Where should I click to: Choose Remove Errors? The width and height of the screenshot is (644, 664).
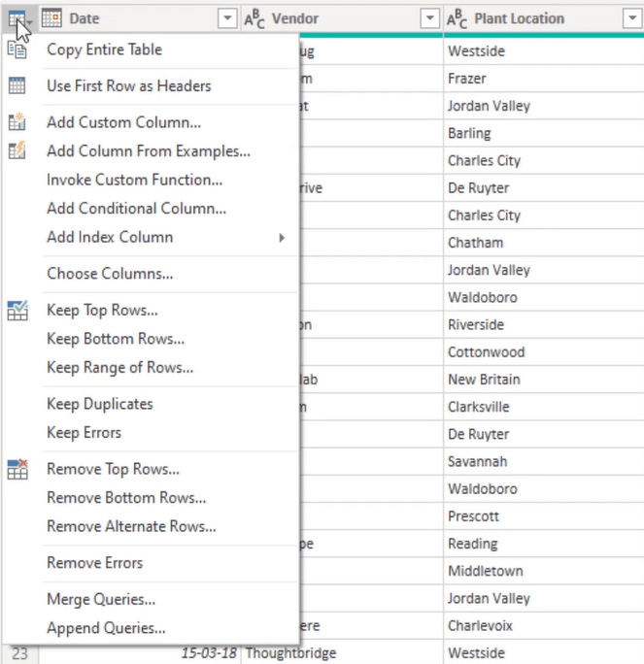[151, 564]
